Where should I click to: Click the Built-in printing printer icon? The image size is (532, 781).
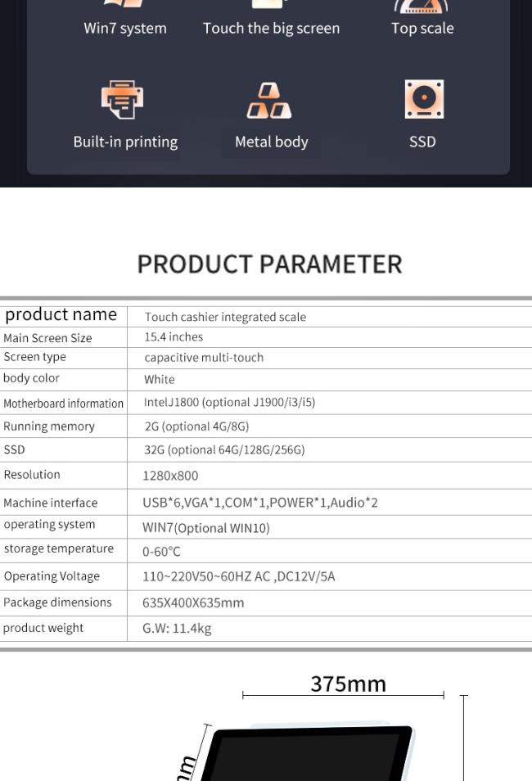pos(123,100)
